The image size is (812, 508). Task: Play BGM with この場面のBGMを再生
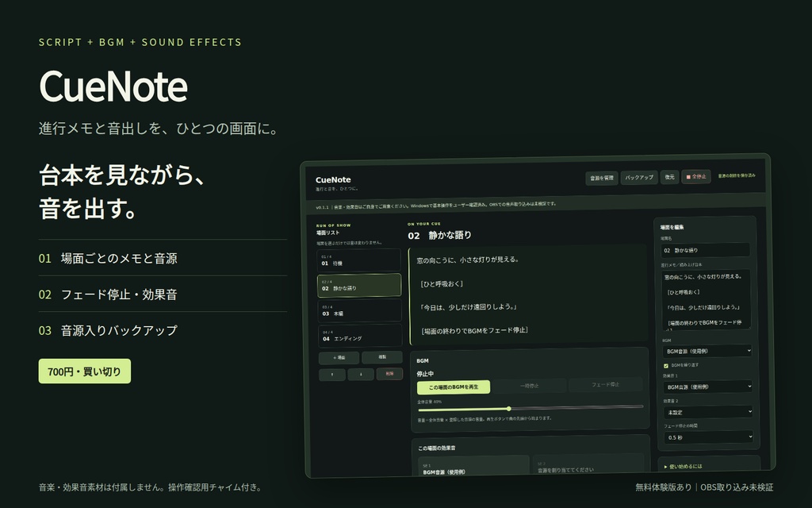(453, 387)
